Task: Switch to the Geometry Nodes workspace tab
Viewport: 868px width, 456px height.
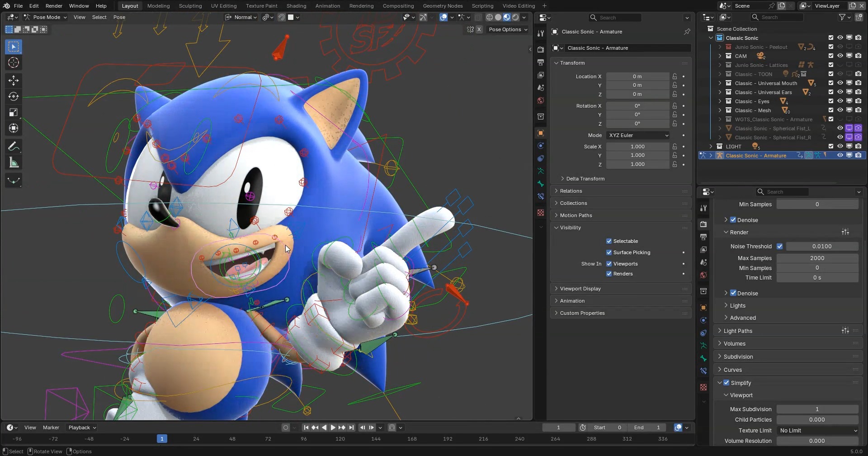Action: 443,6
